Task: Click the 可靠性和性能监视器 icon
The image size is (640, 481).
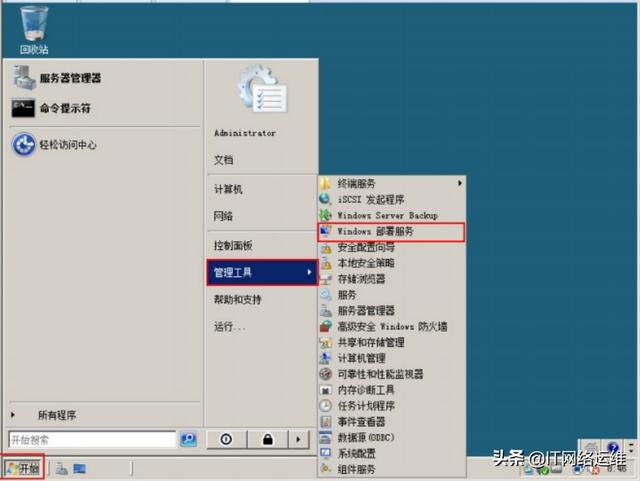Action: [x=325, y=374]
